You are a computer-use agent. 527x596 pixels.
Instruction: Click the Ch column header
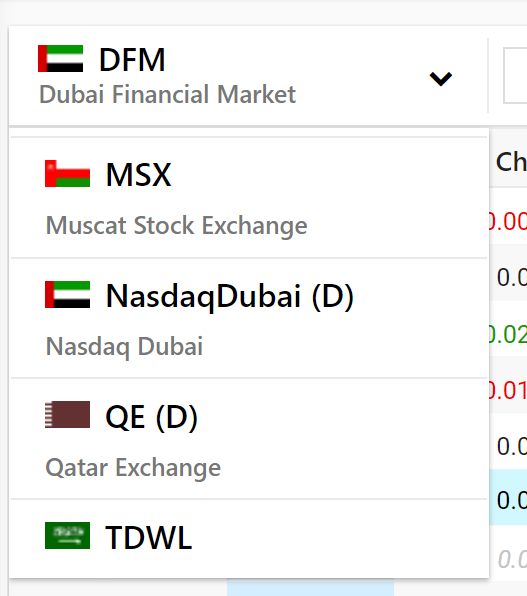511,162
